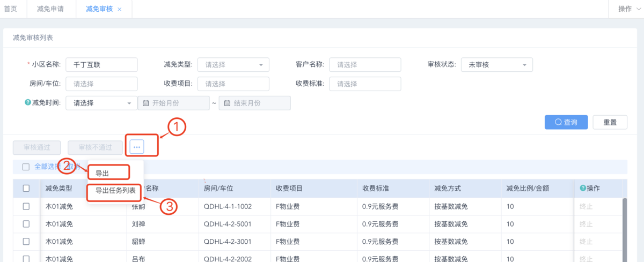The height and width of the screenshot is (262, 644).
Task: Click the 减免方式 column header
Action: (447, 189)
